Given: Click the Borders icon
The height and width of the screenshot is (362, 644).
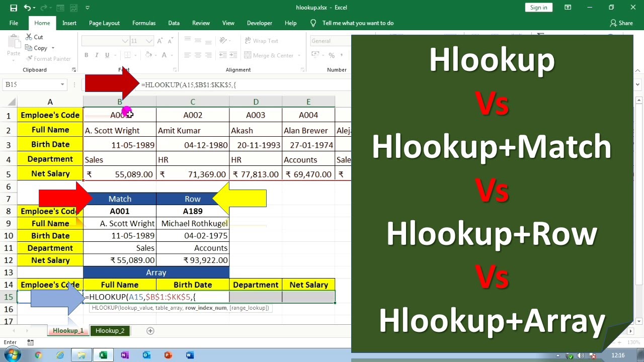Looking at the screenshot, I should [x=128, y=55].
